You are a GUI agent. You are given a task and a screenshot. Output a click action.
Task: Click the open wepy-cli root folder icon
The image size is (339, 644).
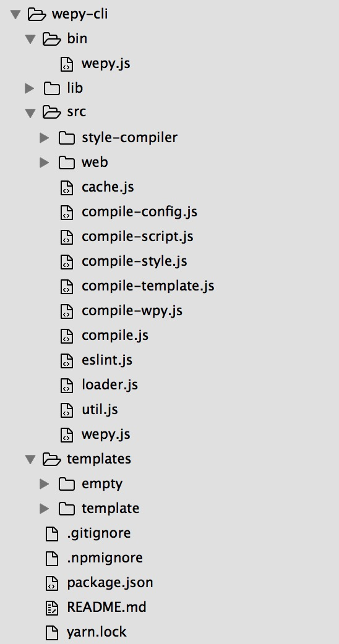pyautogui.click(x=36, y=14)
